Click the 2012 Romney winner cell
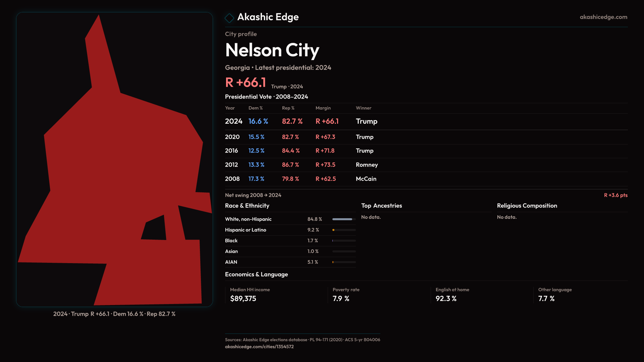This screenshot has width=644, height=362. click(367, 165)
